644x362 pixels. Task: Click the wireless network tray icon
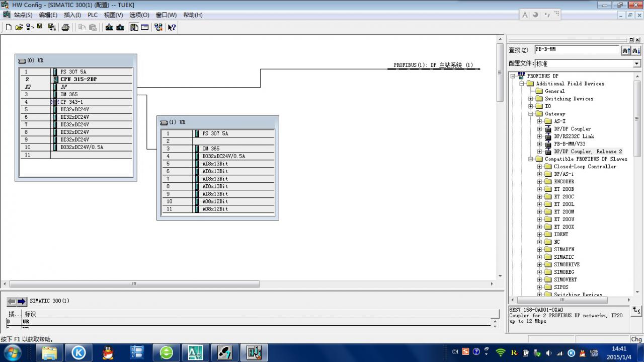pyautogui.click(x=500, y=352)
